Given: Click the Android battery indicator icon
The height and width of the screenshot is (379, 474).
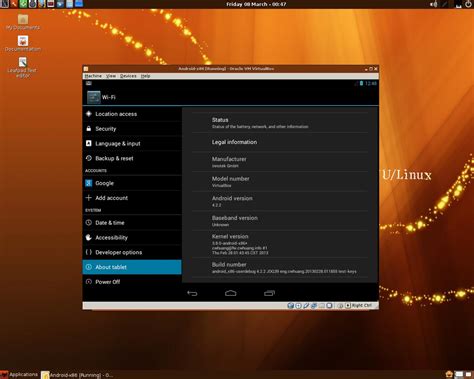Looking at the screenshot, I should coord(361,83).
